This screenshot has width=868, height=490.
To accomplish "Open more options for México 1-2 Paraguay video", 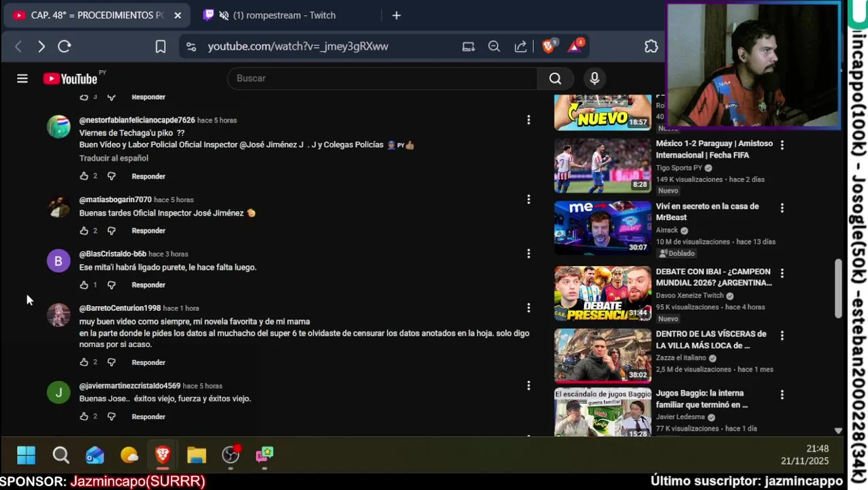I will point(782,145).
